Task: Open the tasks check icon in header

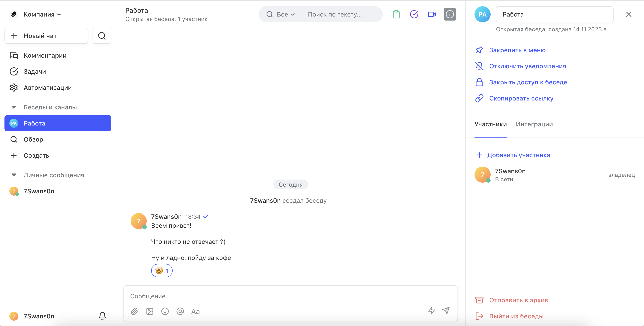Action: [414, 14]
